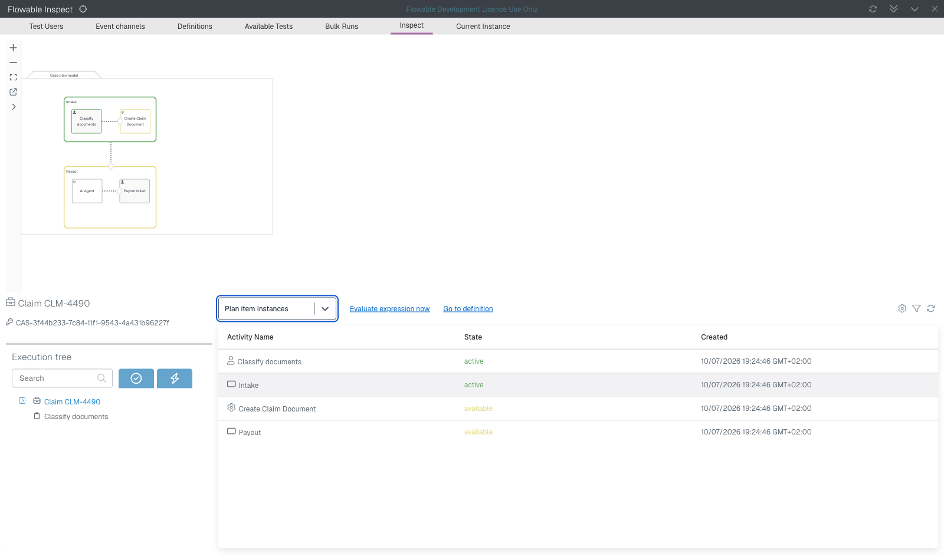
Task: Close the Flowable Inspect panel
Action: pyautogui.click(x=935, y=9)
